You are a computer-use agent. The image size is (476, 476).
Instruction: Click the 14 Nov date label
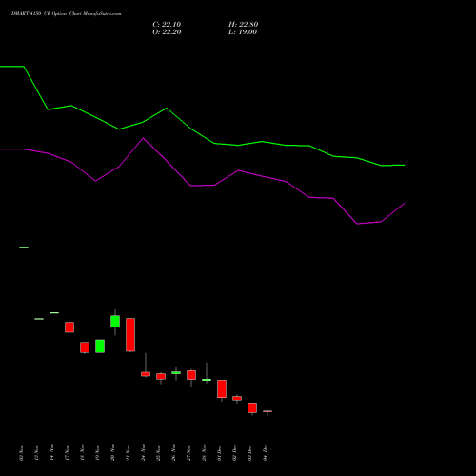coord(51,452)
